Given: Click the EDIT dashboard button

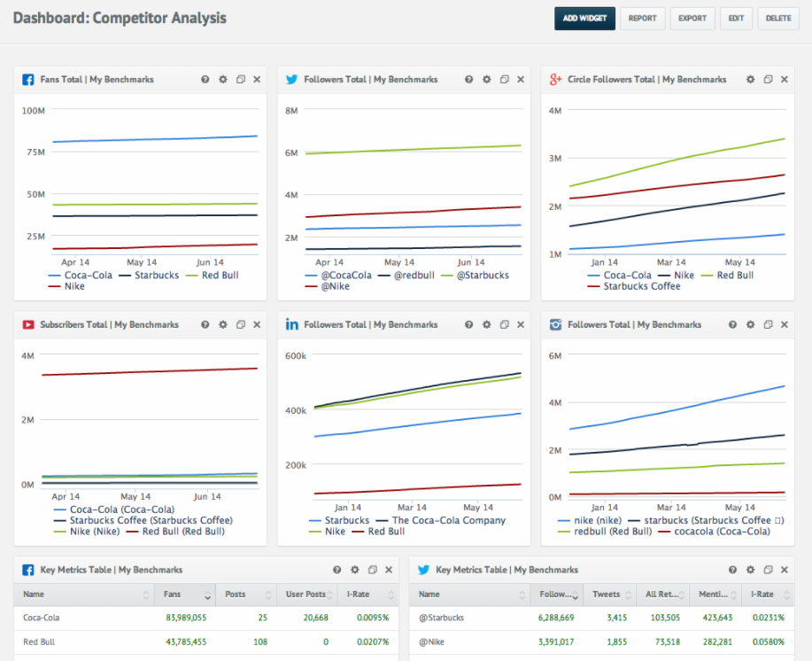Looking at the screenshot, I should point(736,19).
